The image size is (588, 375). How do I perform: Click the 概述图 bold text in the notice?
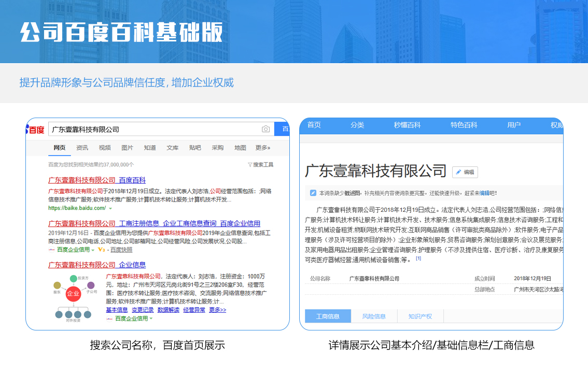[x=352, y=193]
